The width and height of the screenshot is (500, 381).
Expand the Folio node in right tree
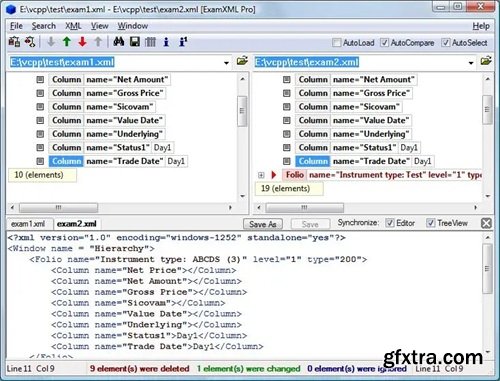pos(261,175)
